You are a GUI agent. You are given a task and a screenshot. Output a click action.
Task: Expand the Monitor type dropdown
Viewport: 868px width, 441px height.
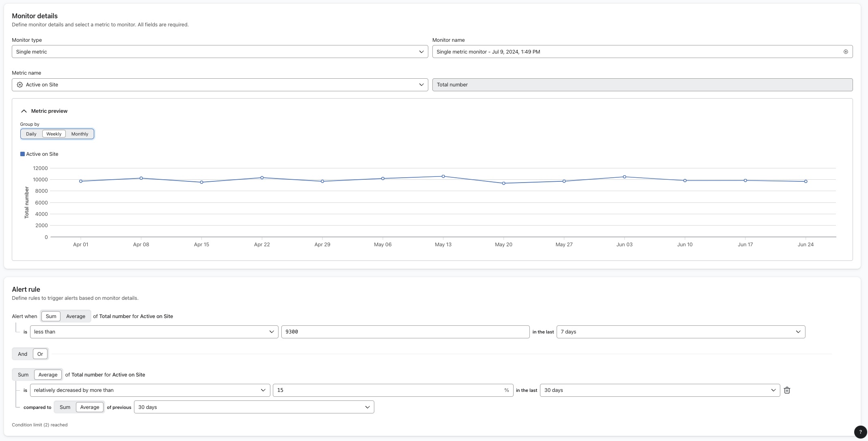click(423, 51)
